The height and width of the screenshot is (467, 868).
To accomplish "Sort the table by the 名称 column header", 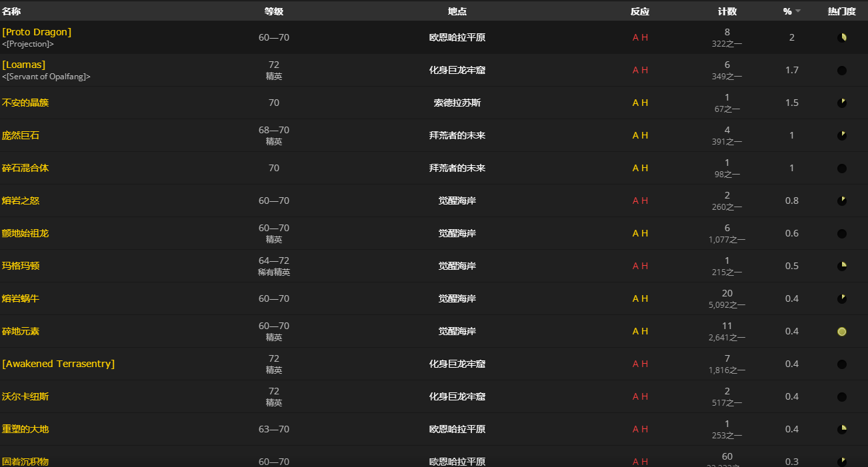I will click(x=12, y=11).
